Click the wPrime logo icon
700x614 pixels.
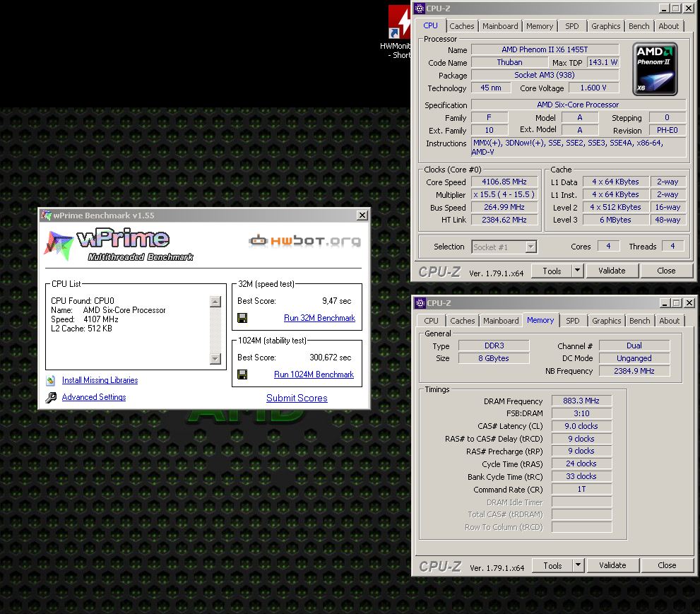click(59, 245)
